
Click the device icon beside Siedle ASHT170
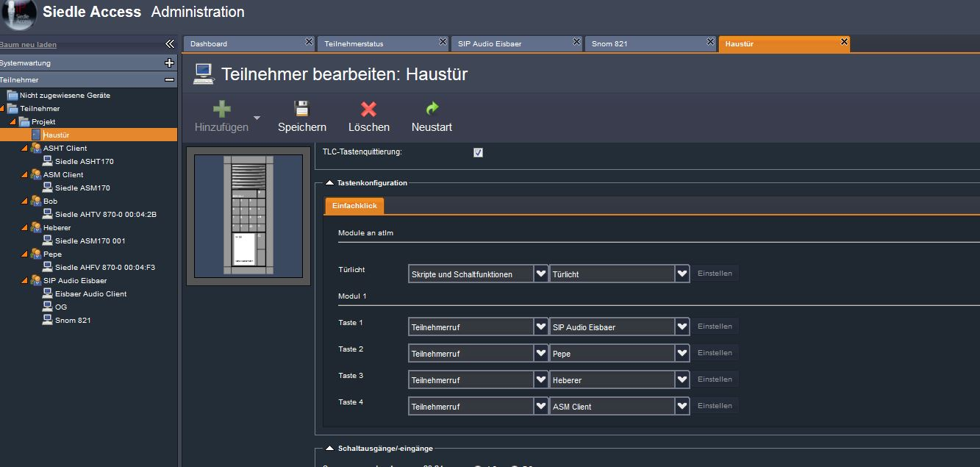(48, 161)
